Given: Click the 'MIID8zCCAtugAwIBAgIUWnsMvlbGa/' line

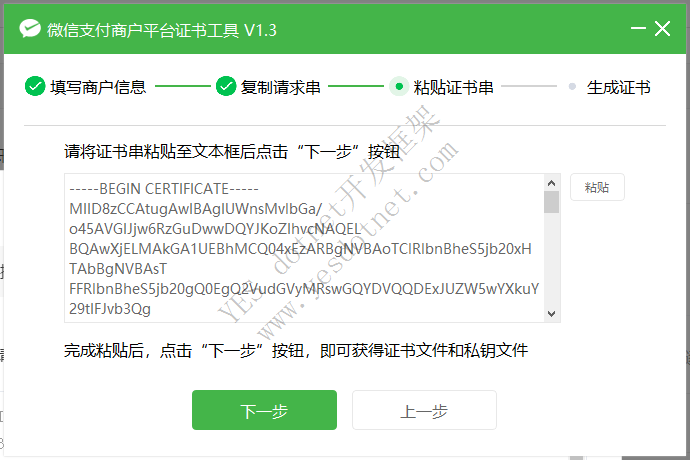Looking at the screenshot, I should pos(196,209).
